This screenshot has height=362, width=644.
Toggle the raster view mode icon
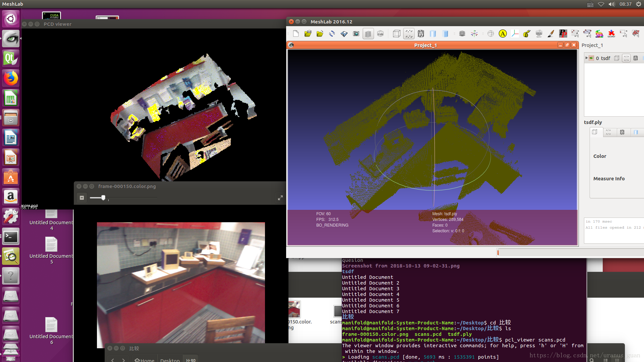pyautogui.click(x=380, y=34)
